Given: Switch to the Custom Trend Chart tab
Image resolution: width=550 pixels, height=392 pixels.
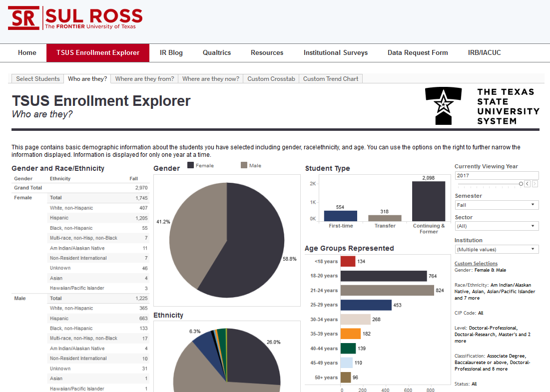Looking at the screenshot, I should [x=331, y=79].
